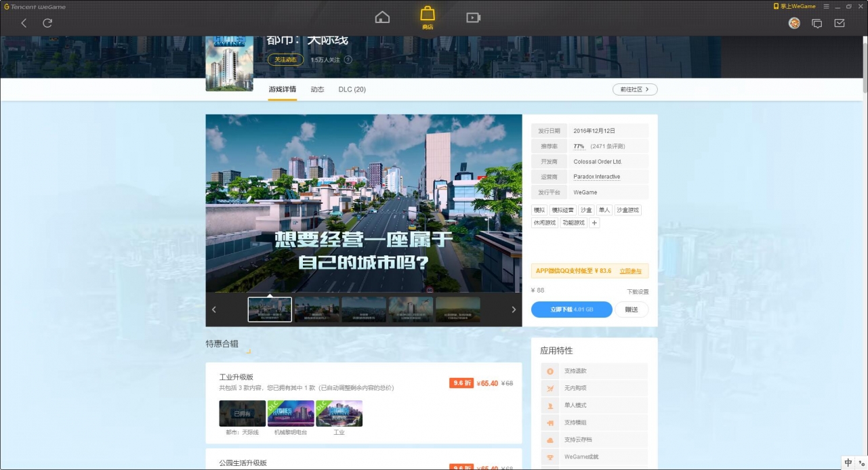Click the Tencent WeGame logo
Screen dimensions: 868x470
coord(35,7)
